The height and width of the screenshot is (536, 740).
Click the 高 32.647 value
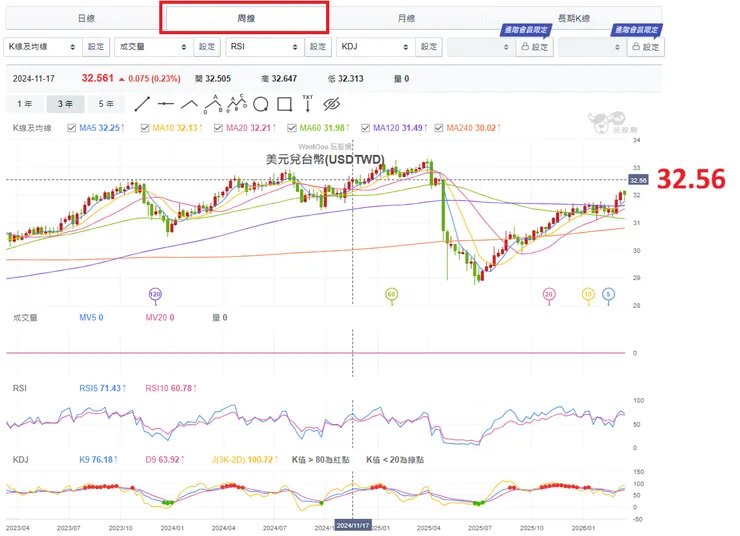pyautogui.click(x=279, y=79)
